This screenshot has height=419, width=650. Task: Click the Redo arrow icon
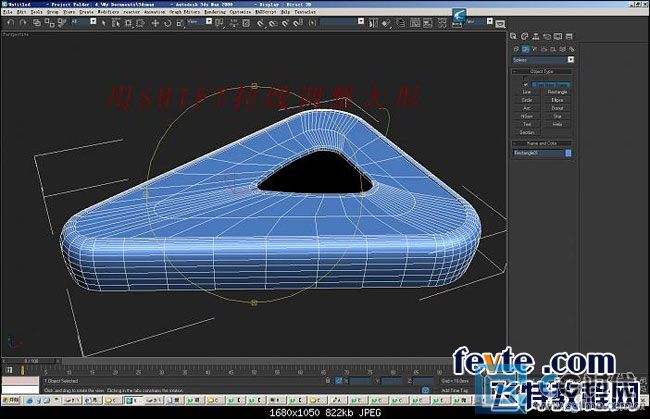[x=23, y=23]
